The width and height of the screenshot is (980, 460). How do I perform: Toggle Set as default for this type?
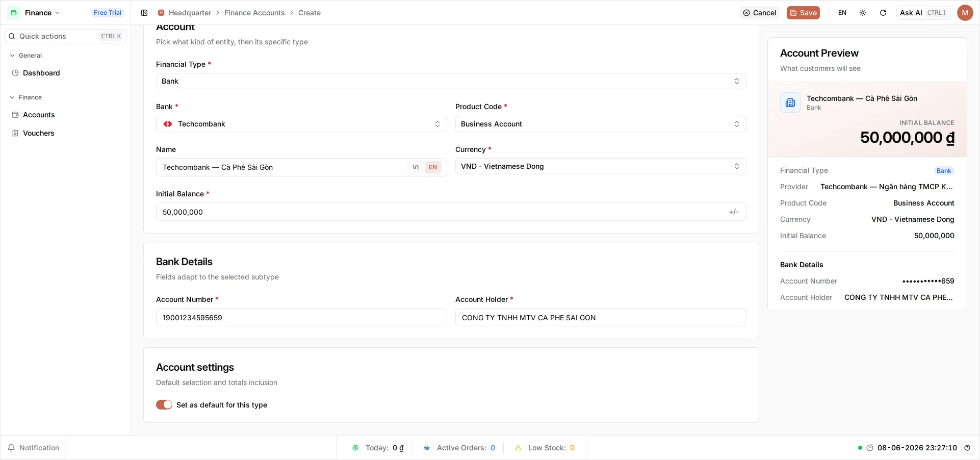pyautogui.click(x=164, y=404)
